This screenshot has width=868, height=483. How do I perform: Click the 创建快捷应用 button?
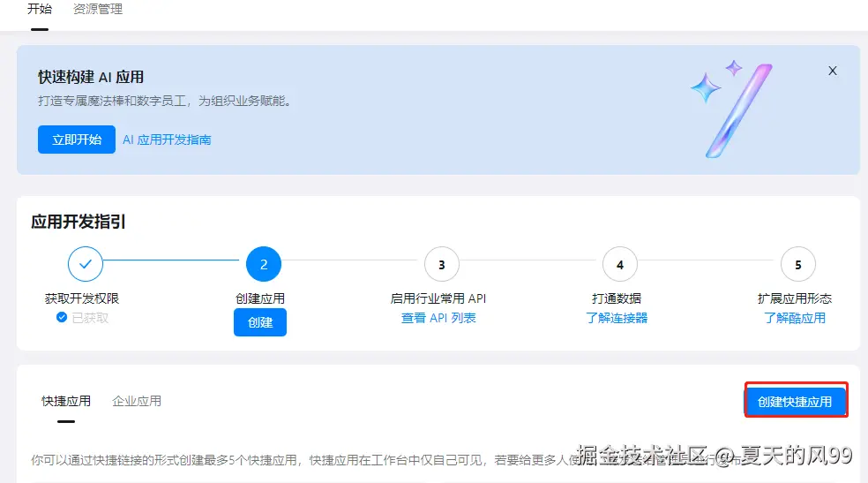point(795,402)
